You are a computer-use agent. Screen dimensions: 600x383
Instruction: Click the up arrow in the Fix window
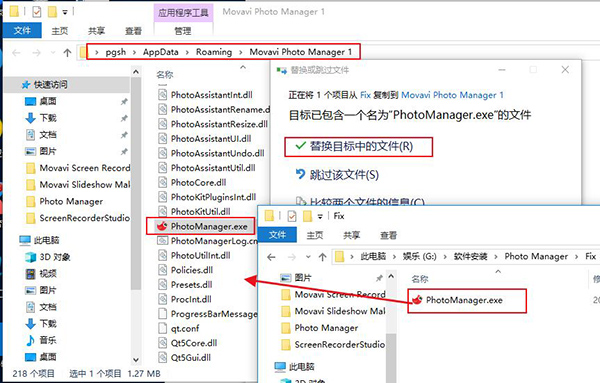click(322, 257)
